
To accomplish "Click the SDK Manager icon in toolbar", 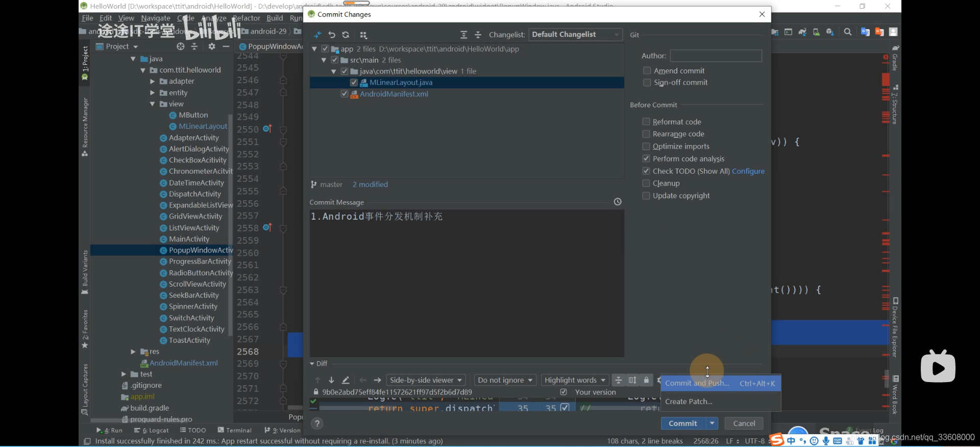I will point(830,32).
